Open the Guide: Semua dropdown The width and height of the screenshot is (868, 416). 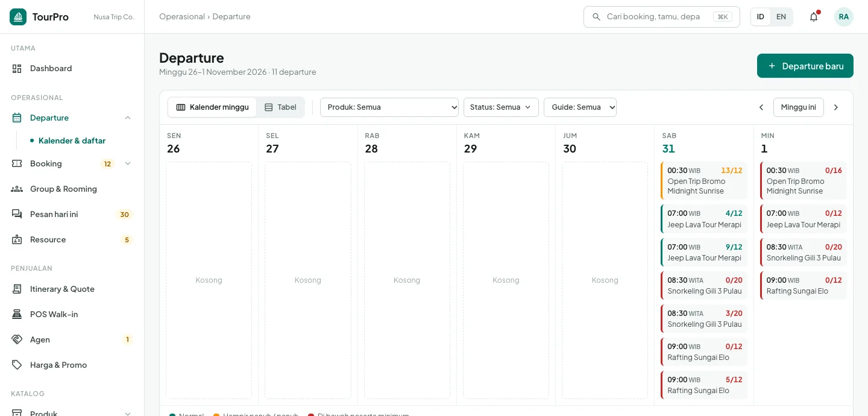pos(580,107)
